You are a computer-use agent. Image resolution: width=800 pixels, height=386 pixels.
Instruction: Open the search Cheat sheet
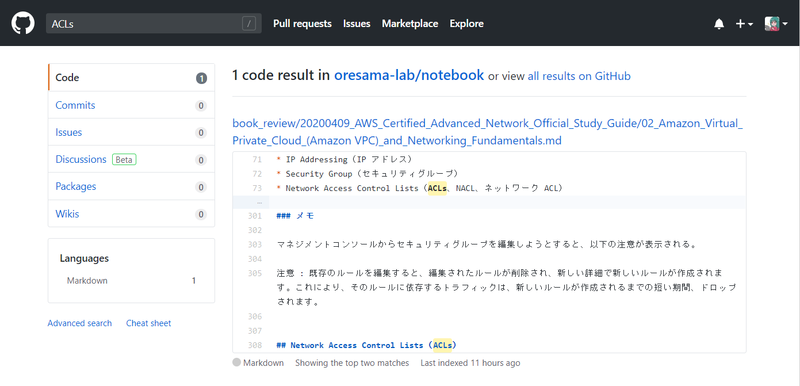pyautogui.click(x=148, y=323)
